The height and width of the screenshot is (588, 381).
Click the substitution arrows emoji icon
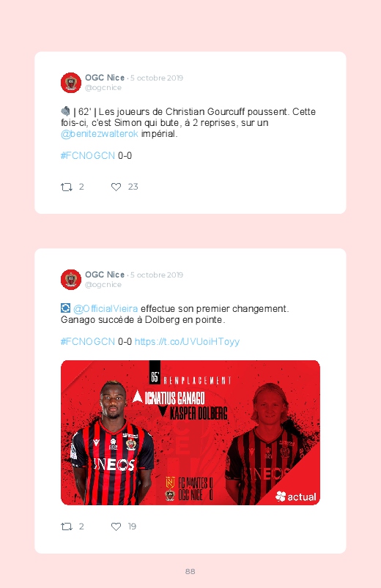pyautogui.click(x=65, y=308)
